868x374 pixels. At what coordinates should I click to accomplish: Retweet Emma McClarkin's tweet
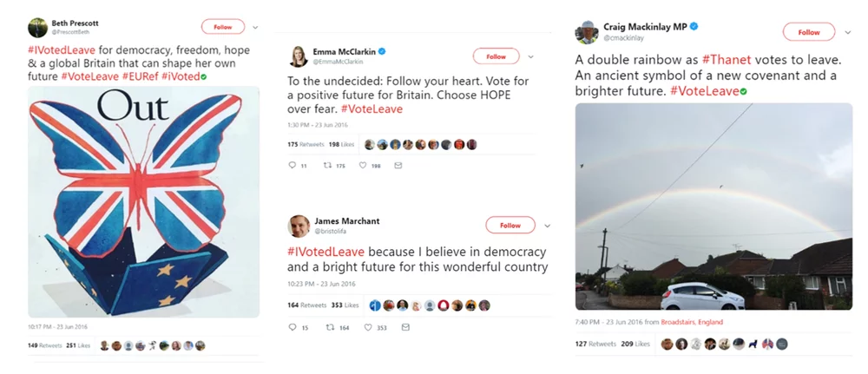328,165
